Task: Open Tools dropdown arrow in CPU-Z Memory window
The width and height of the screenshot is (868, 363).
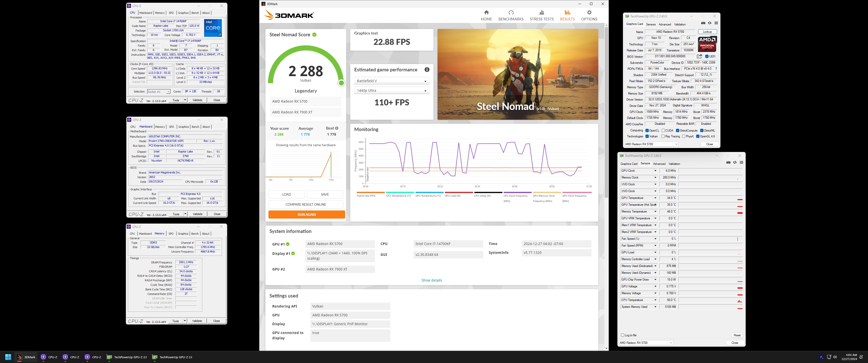Action: click(x=185, y=321)
